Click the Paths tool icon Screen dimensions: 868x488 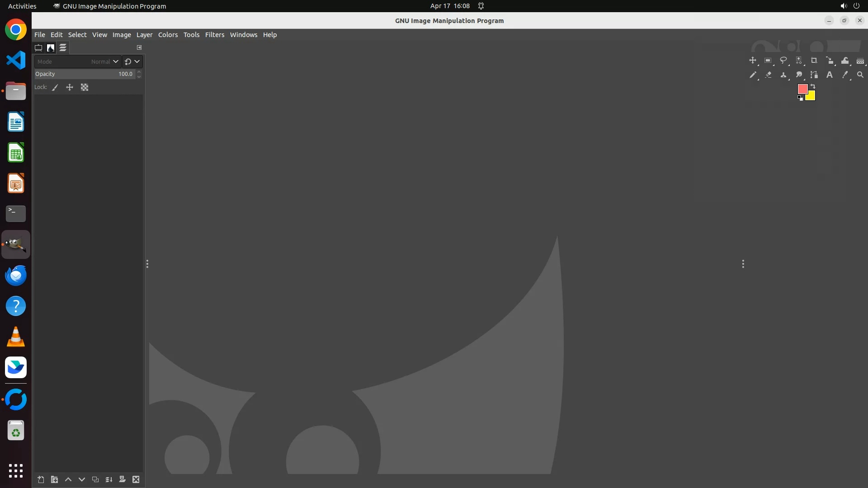pos(814,75)
